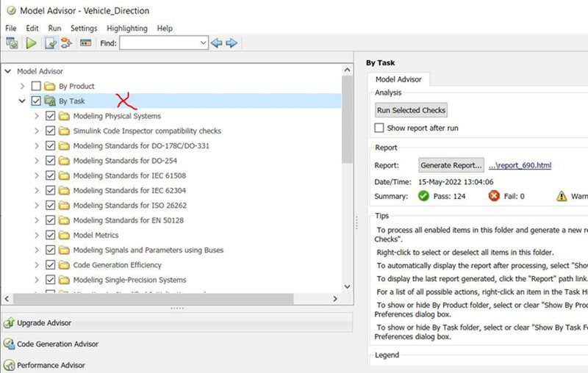Expand the By Product node
Screen dimensions: 588x373
tap(22, 86)
